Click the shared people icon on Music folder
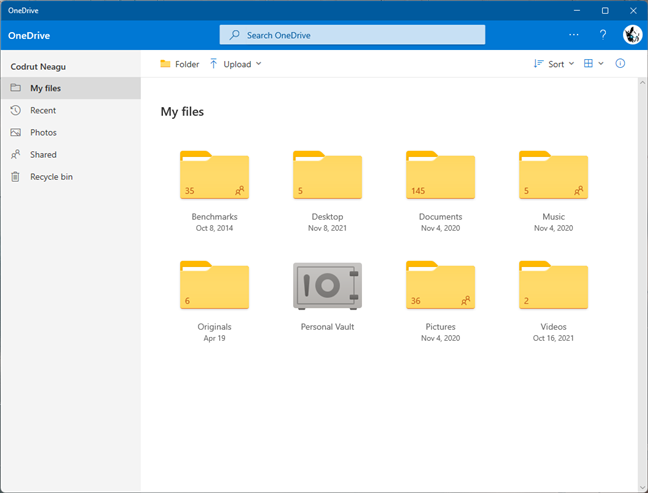 tap(579, 191)
